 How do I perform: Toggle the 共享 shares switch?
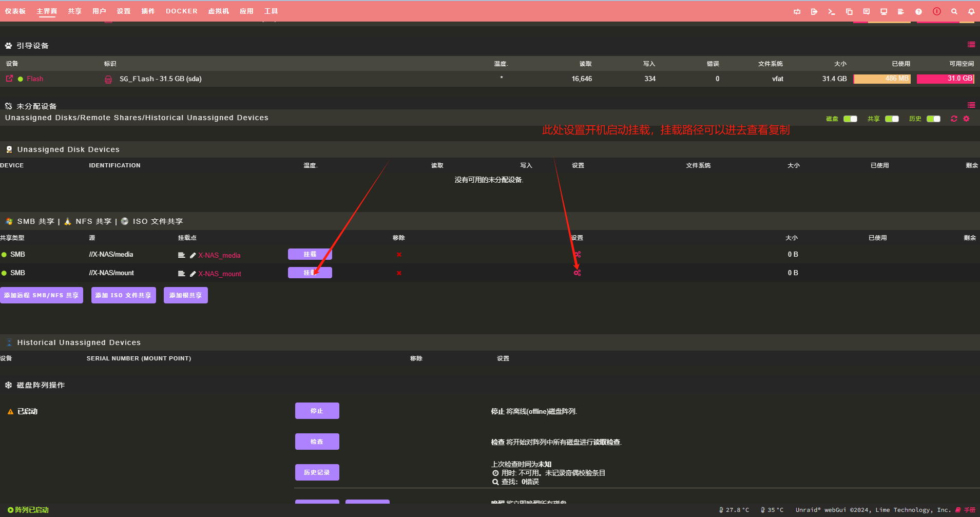892,119
